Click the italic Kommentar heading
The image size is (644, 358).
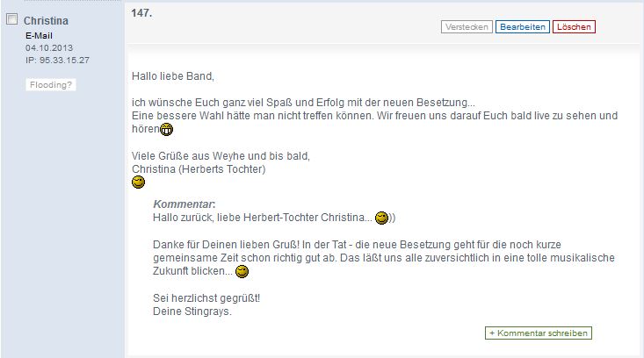pyautogui.click(x=184, y=204)
